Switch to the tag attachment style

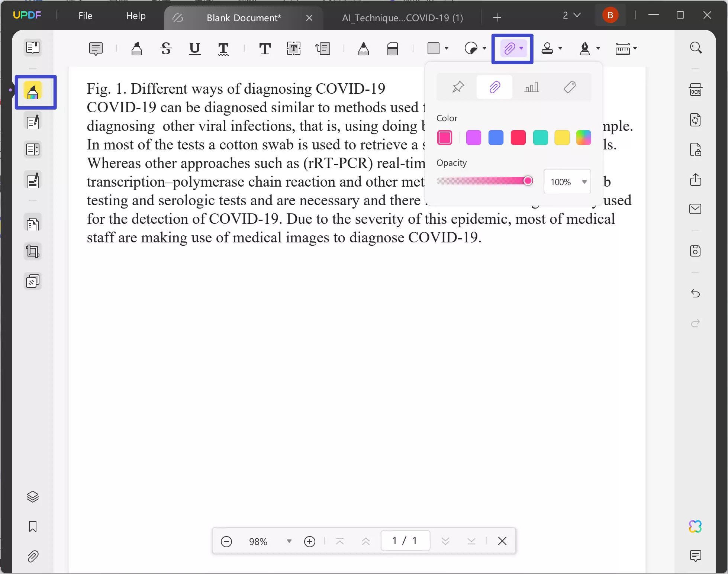569,87
